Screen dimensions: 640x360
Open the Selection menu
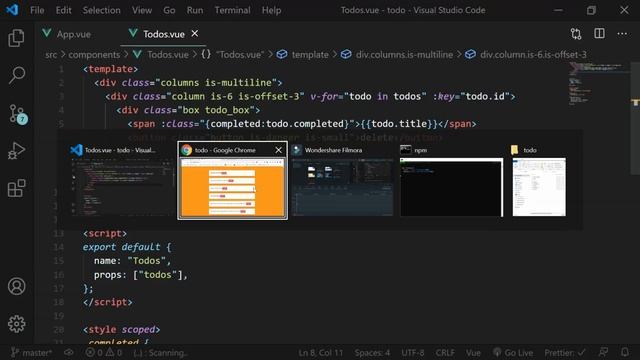tap(102, 10)
